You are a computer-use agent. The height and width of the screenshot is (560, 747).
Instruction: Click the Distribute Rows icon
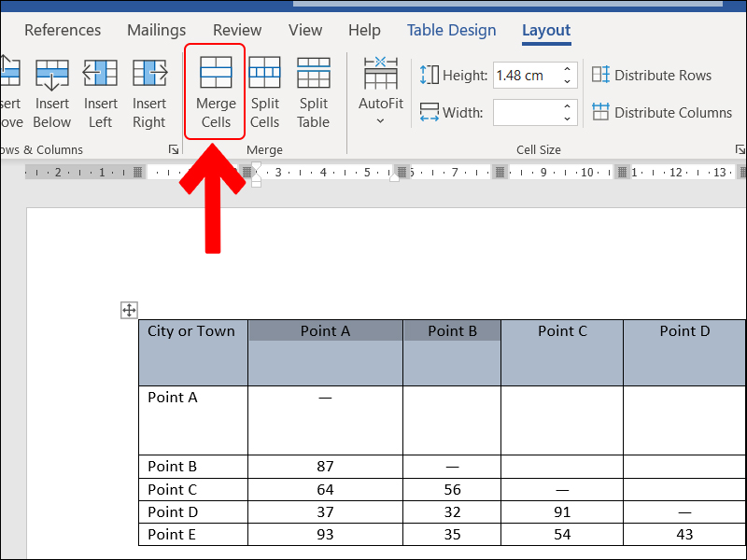651,76
